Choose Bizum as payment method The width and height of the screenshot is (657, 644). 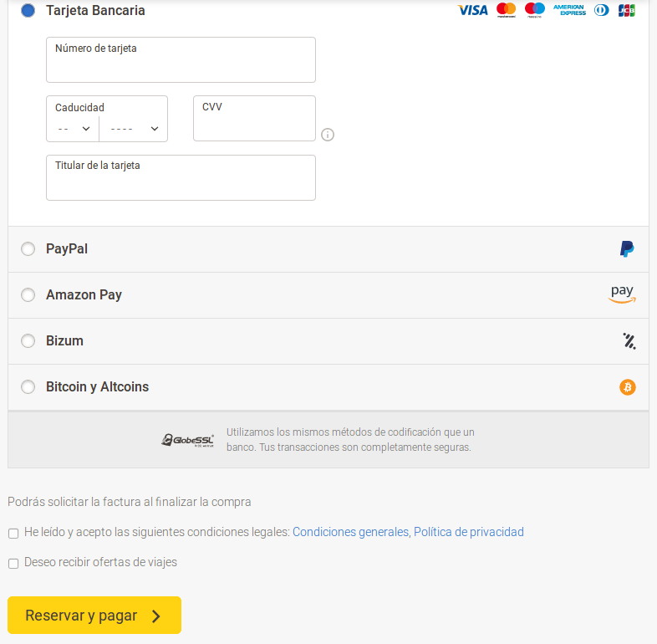point(28,341)
